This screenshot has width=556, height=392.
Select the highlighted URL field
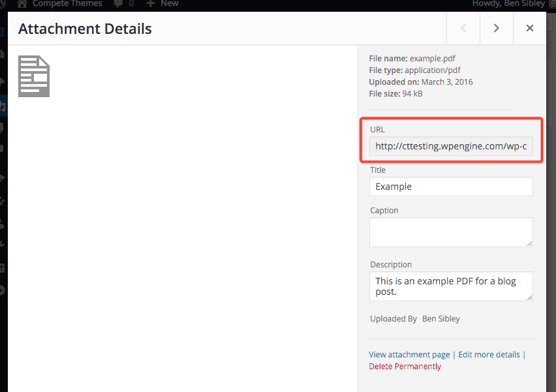pos(451,146)
